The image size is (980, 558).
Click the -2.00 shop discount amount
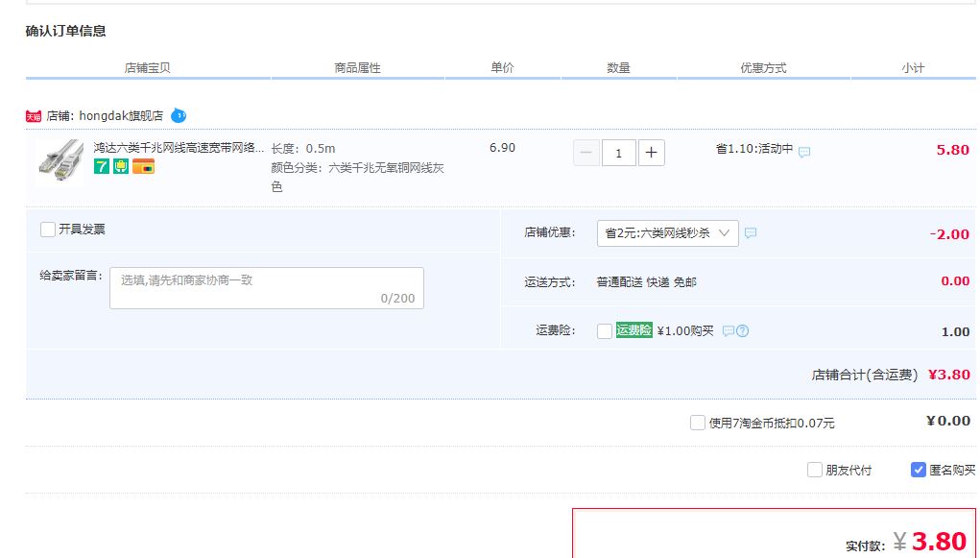(x=949, y=234)
